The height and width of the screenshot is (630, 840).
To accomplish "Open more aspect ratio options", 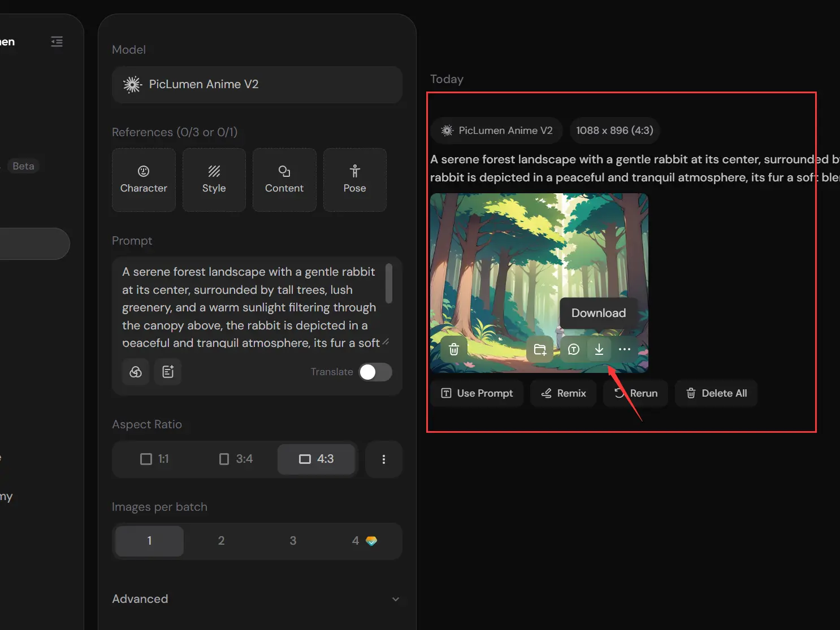I will (x=384, y=459).
